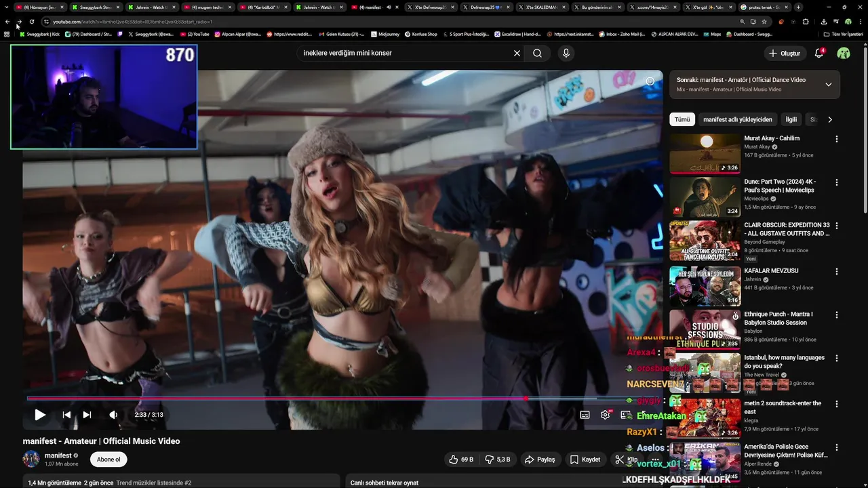Open the video info icon in player corner
The height and width of the screenshot is (488, 868).
(x=650, y=81)
